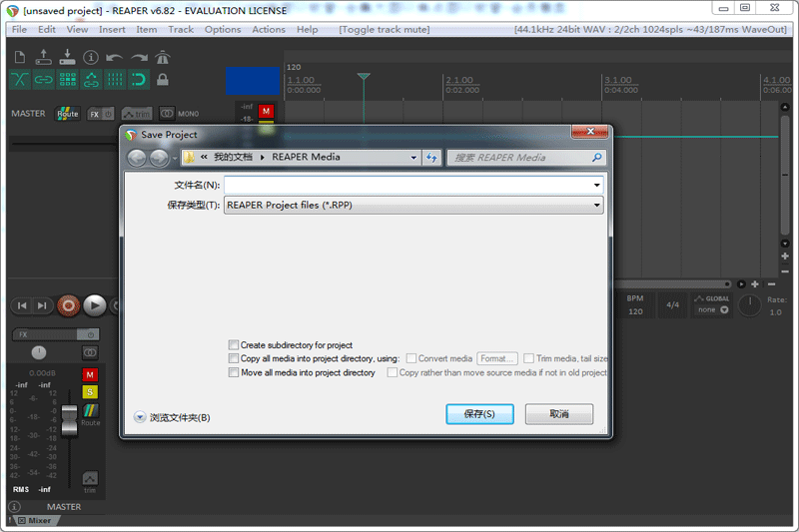Open the REAPER Project files type dropdown

click(x=413, y=205)
